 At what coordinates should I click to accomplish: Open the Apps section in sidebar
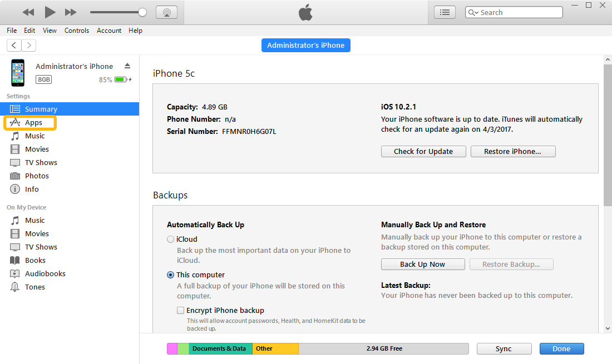pos(33,122)
